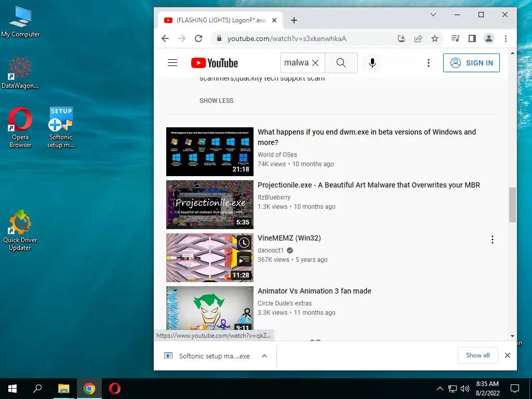Open volume control in system tray
The image size is (532, 399).
tap(465, 389)
